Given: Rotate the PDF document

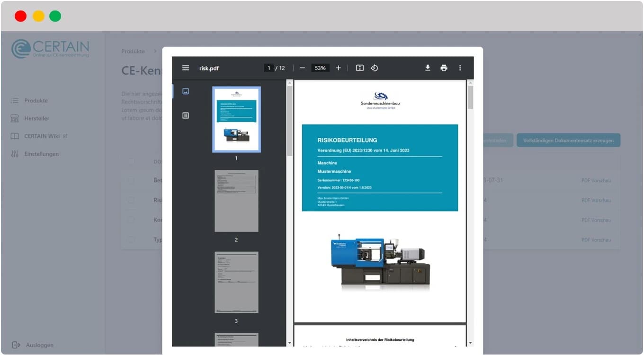Looking at the screenshot, I should 374,68.
